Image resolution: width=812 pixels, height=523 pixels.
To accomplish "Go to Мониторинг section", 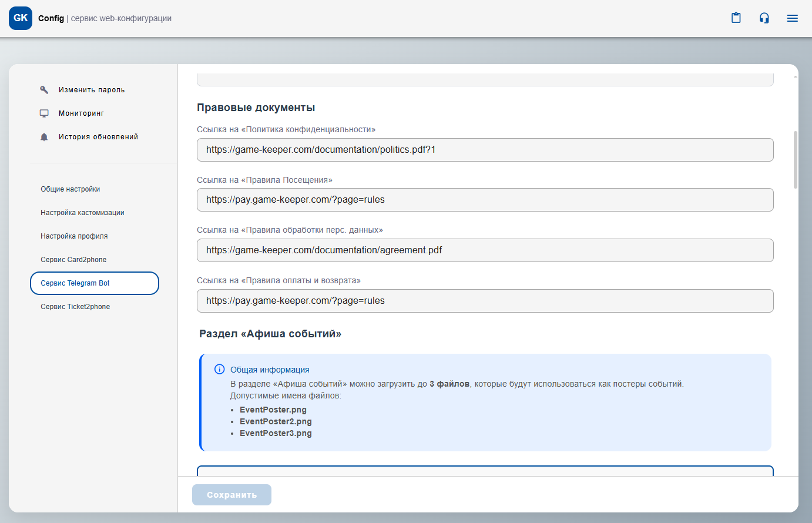I will [x=81, y=113].
